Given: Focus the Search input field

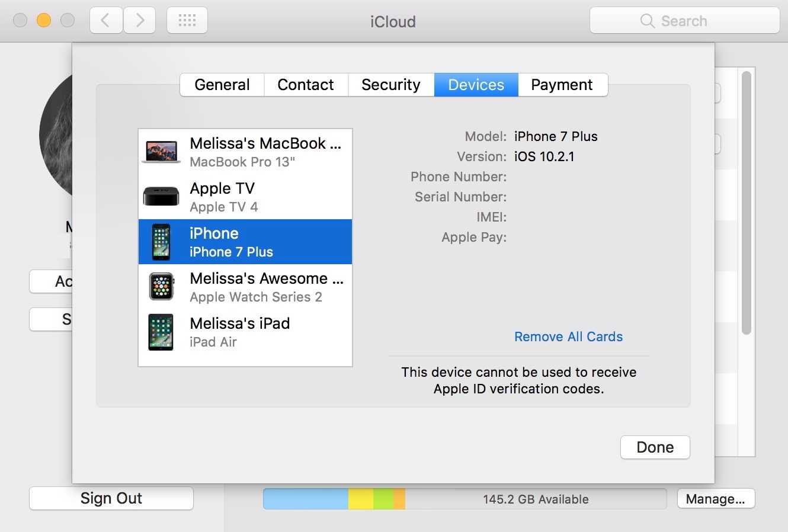Looking at the screenshot, I should click(685, 21).
